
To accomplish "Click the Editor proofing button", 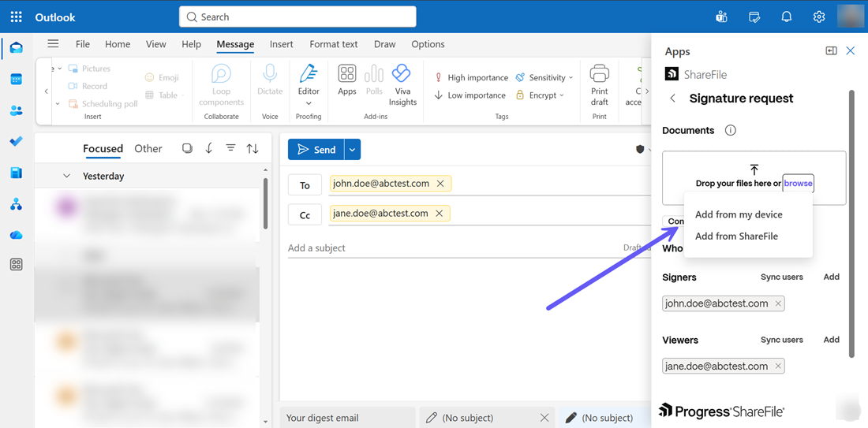I will (309, 80).
